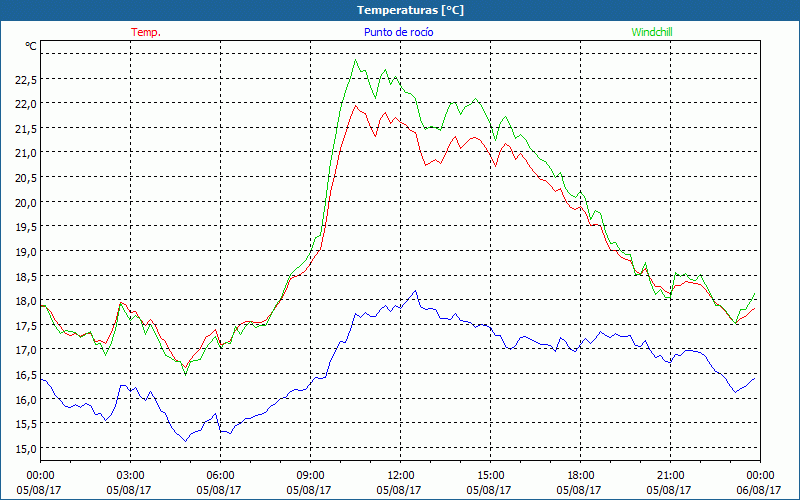The width and height of the screenshot is (800, 500).
Task: Click the '18:00' time axis label
Action: pos(580,475)
